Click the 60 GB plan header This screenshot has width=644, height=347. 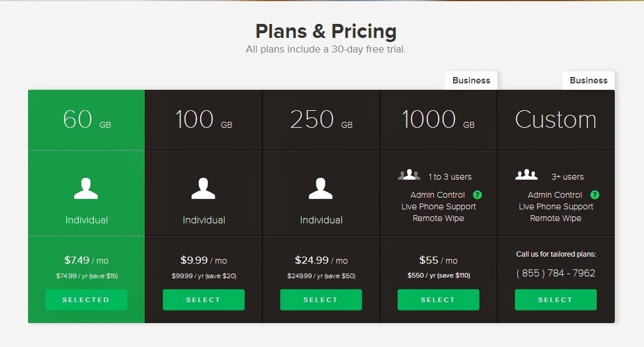[x=86, y=119]
